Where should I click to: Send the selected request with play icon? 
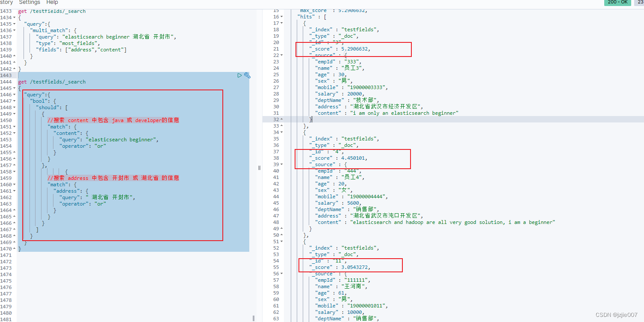(239, 75)
